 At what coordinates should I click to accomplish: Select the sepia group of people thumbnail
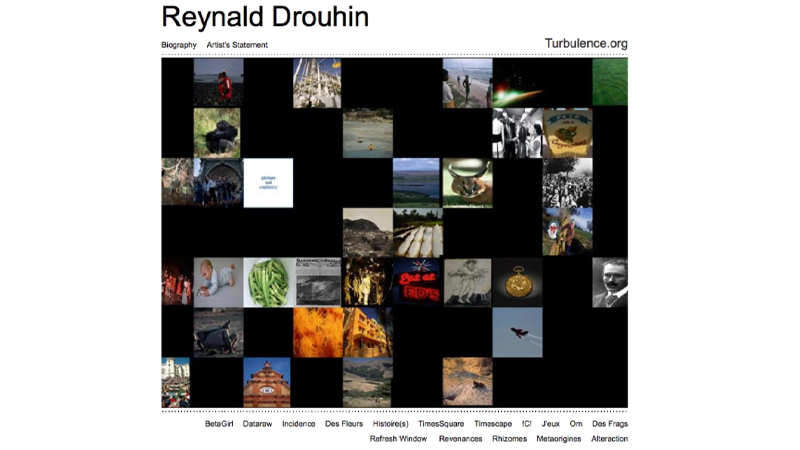[367, 282]
